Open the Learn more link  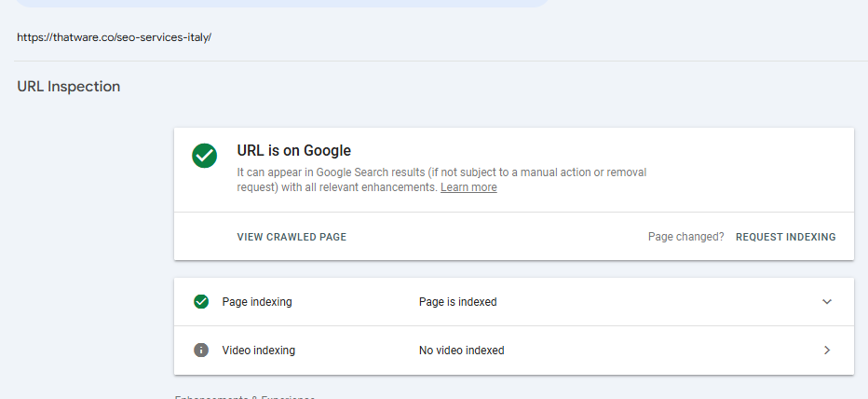tap(468, 187)
